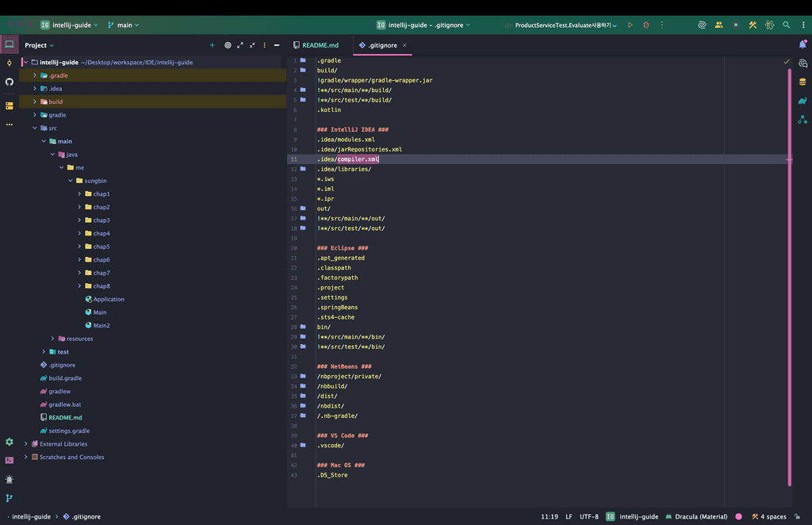The image size is (812, 525).
Task: Open the GitHub tool window icon
Action: tap(10, 82)
